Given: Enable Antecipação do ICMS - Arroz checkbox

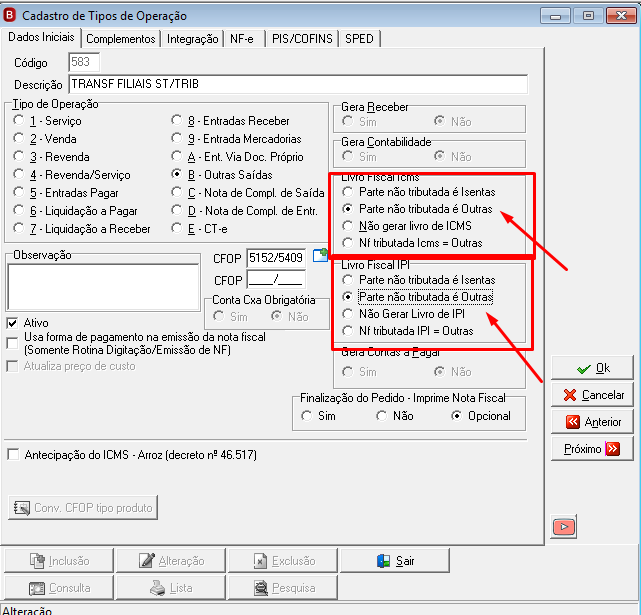Looking at the screenshot, I should click(13, 454).
